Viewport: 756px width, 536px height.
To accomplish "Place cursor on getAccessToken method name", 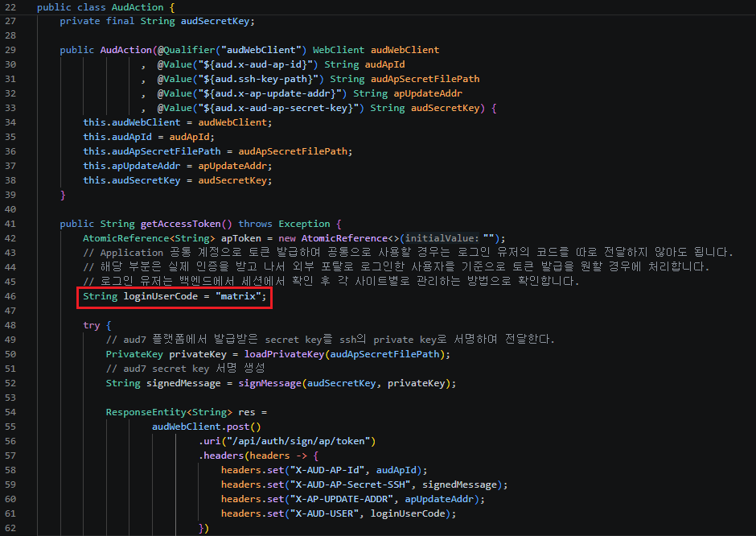I will [x=181, y=224].
